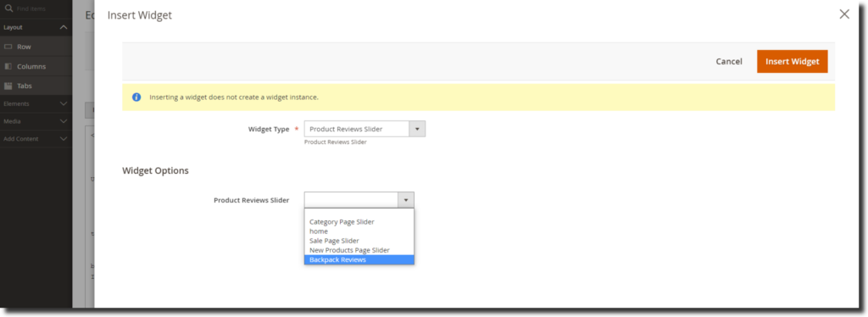Image resolution: width=868 pixels, height=317 pixels.
Task: Click the Widget Type field label
Action: 269,130
